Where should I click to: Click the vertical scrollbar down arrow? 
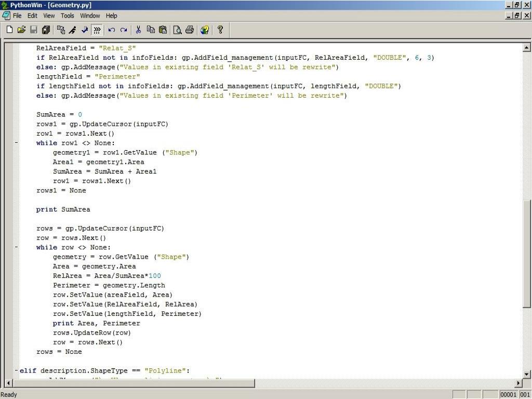point(526,374)
